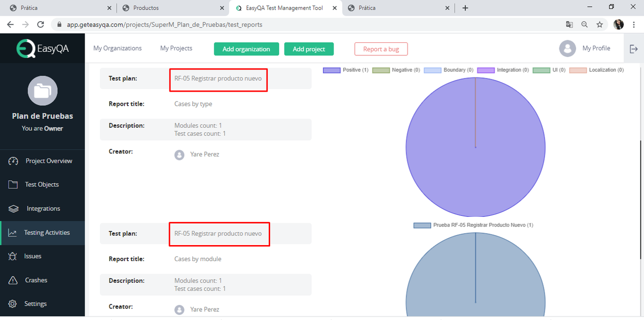Click Plan de Pruebas project name
The image size is (644, 320).
click(x=42, y=116)
